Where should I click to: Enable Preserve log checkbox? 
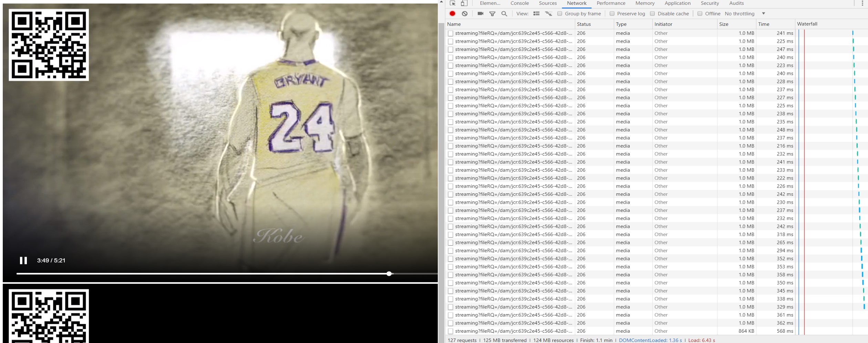point(612,13)
